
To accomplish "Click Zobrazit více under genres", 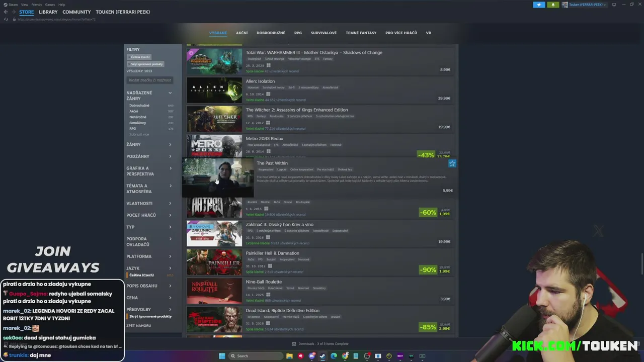I will [139, 134].
